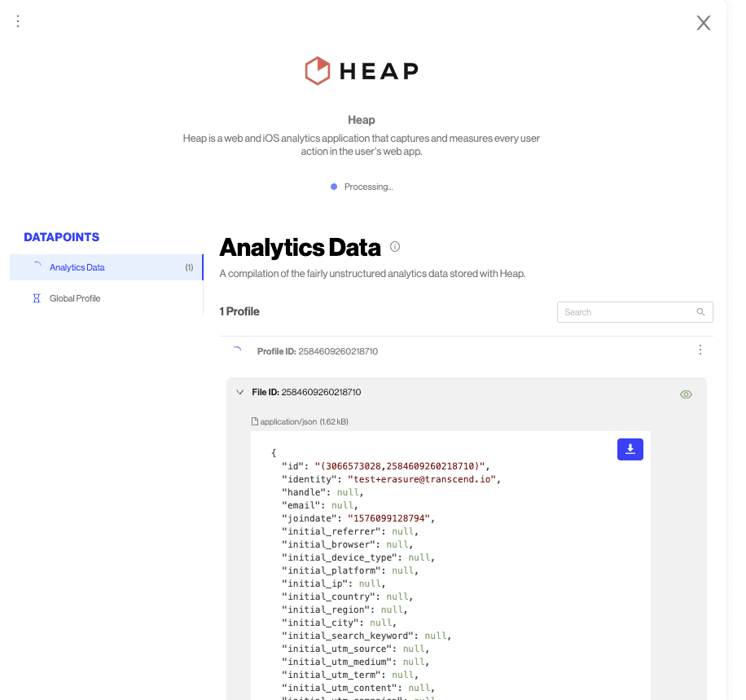Select the Global Profile datapoint
746x700 pixels.
pyautogui.click(x=75, y=298)
